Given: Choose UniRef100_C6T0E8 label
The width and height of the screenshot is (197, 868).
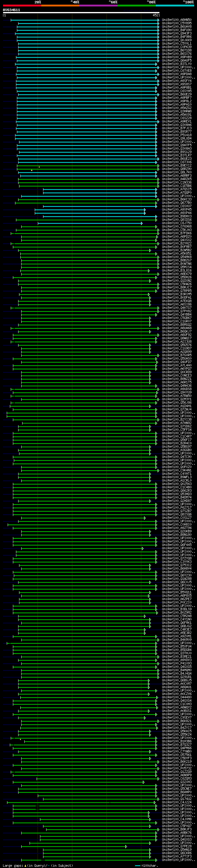Looking at the screenshot, I should [177, 71].
